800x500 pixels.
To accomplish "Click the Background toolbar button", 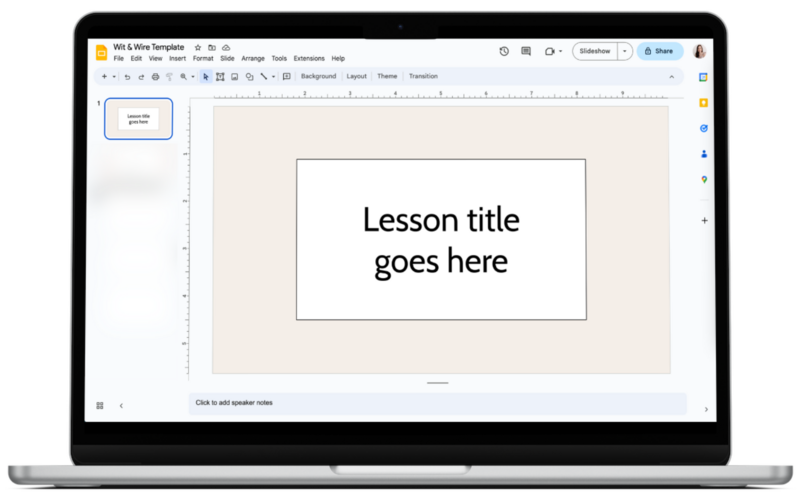I will (x=318, y=76).
